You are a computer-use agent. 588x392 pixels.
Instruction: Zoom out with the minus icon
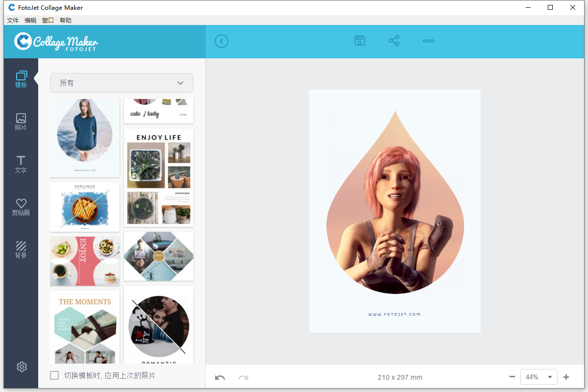click(512, 377)
